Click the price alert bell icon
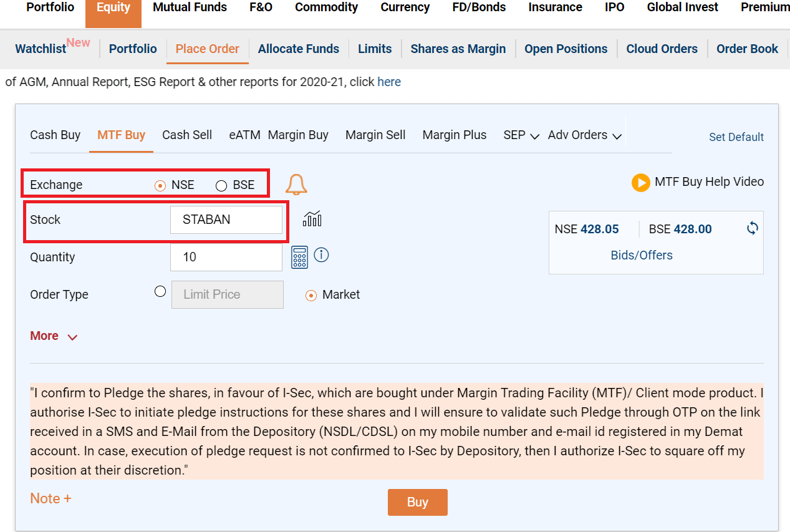Screen dimensions: 790x532 tap(296, 185)
